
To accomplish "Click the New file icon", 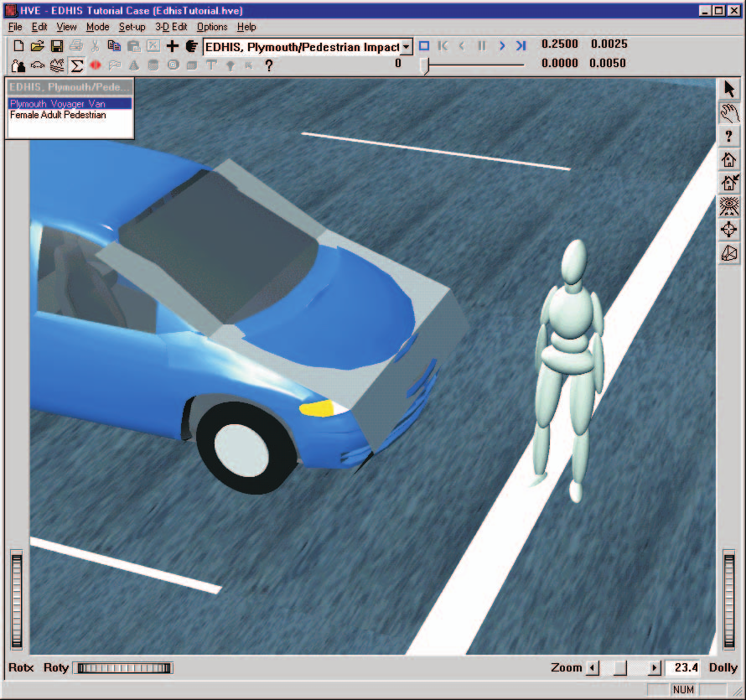I will (18, 46).
